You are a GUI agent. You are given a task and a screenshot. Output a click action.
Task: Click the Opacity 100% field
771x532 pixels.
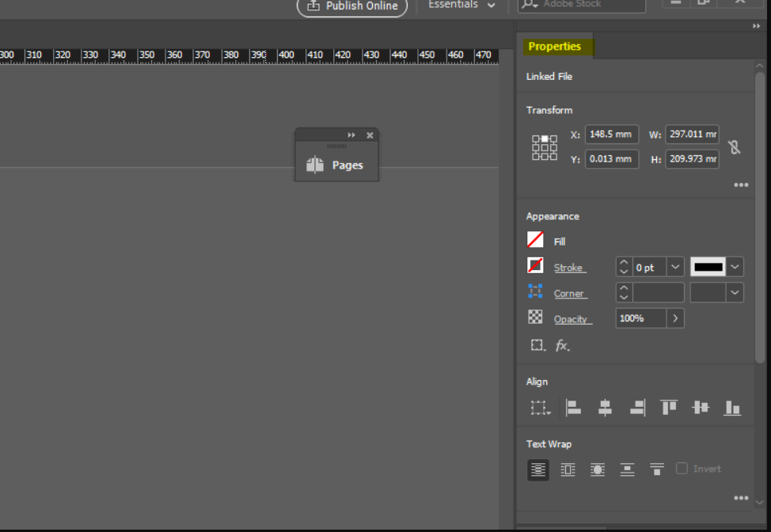641,318
